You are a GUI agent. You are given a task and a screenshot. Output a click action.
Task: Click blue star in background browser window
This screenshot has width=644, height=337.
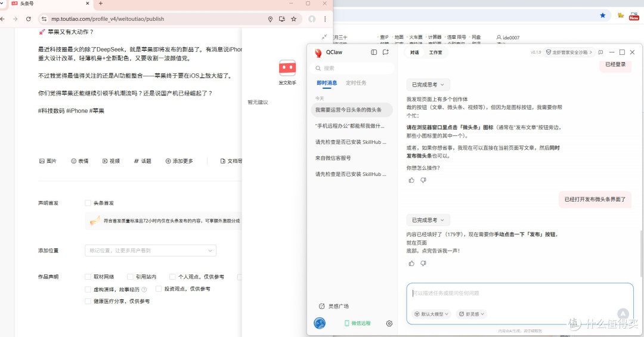click(x=602, y=15)
